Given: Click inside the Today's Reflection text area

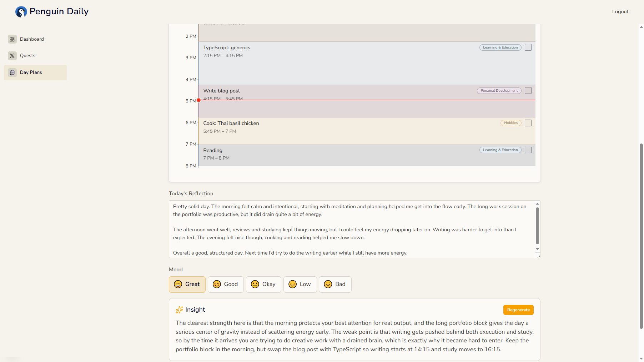Looking at the screenshot, I should point(353,228).
